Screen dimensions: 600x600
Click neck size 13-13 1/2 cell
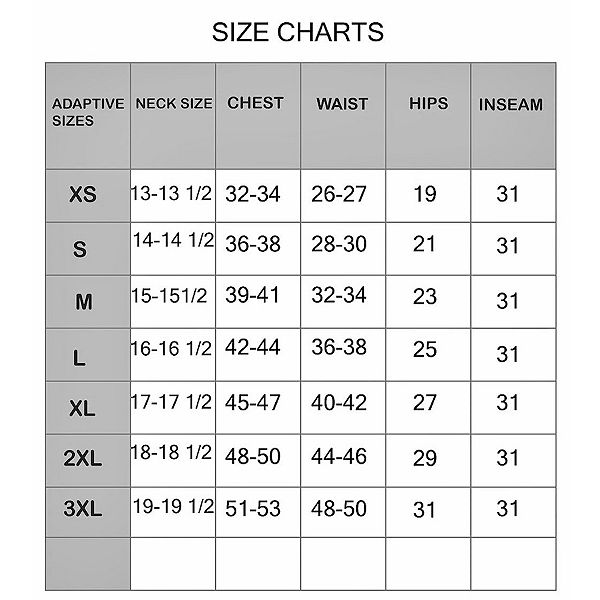pos(171,193)
